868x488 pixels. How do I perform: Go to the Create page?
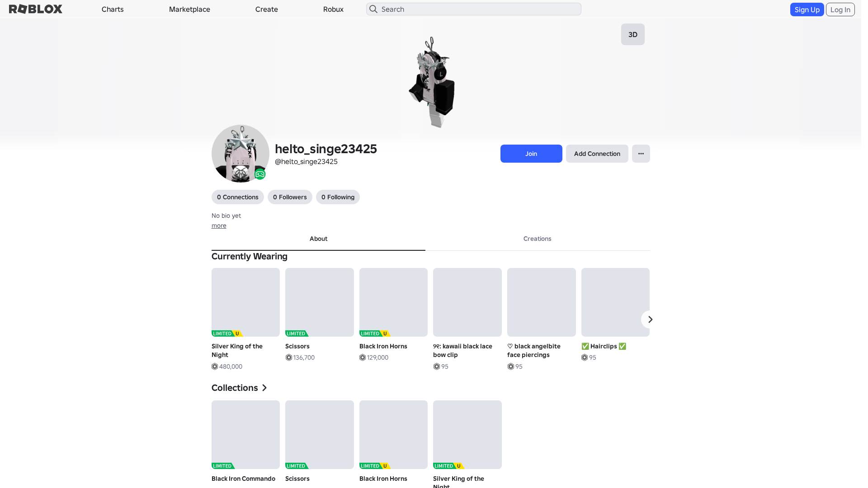tap(267, 9)
